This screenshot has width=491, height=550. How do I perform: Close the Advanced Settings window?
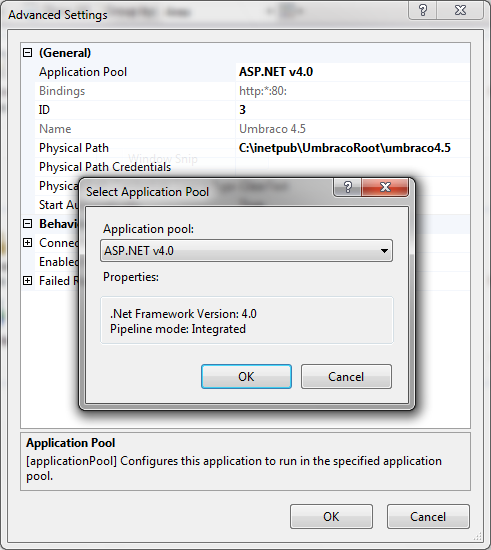tap(460, 10)
